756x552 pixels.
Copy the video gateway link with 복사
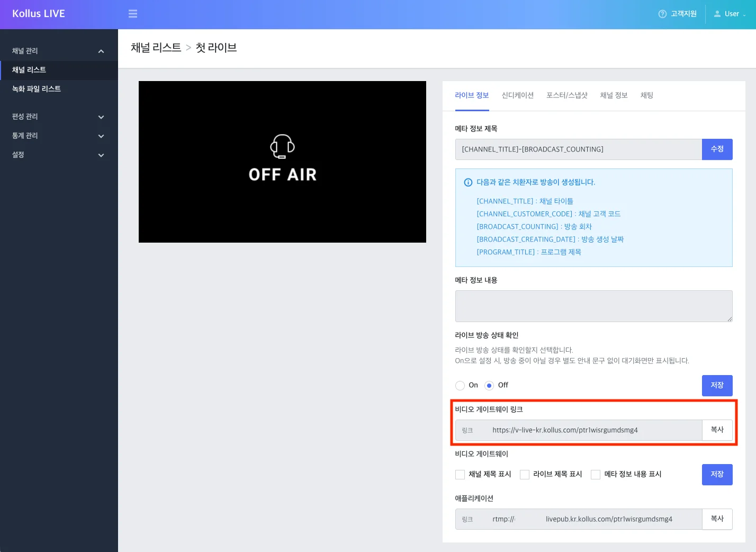[x=717, y=430]
